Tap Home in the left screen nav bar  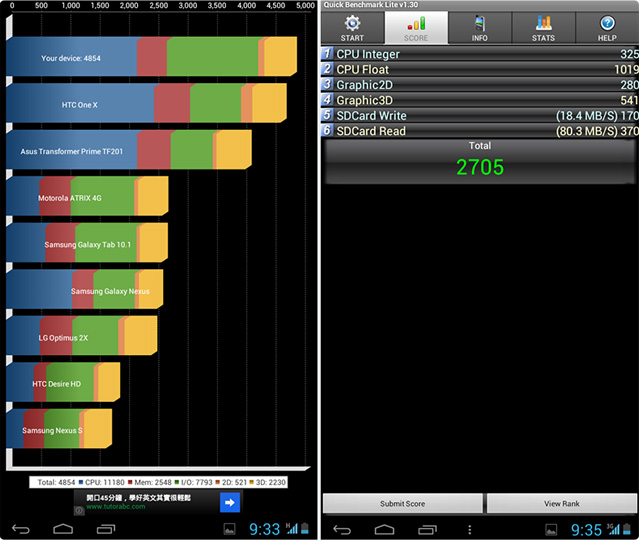point(63,529)
